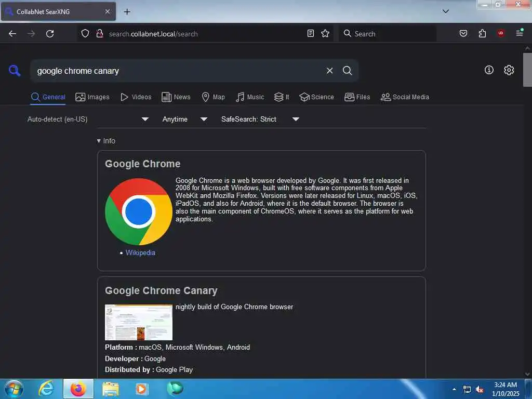
Task: Open the green globe taskbar app
Action: (175, 389)
